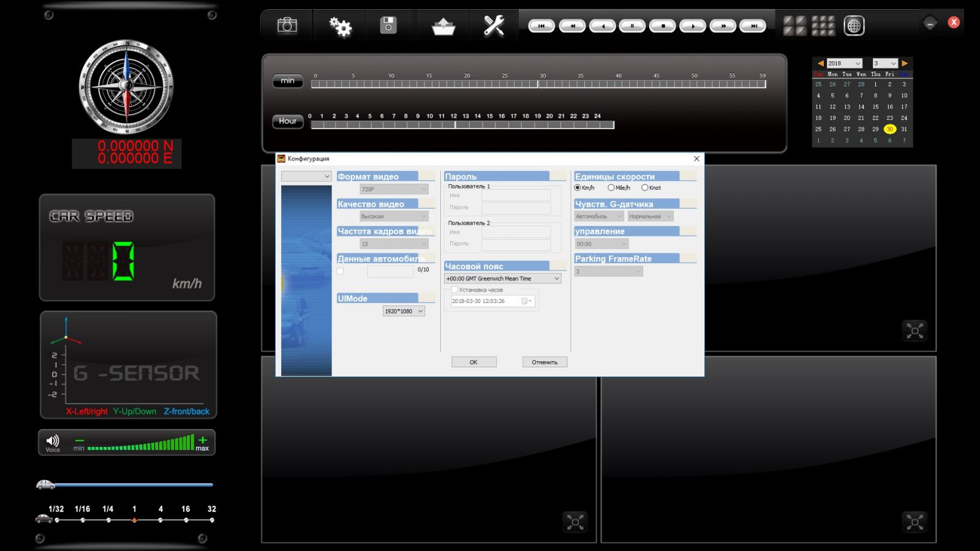Click the Отменить cancel button
This screenshot has width=980, height=551.
[x=545, y=362]
